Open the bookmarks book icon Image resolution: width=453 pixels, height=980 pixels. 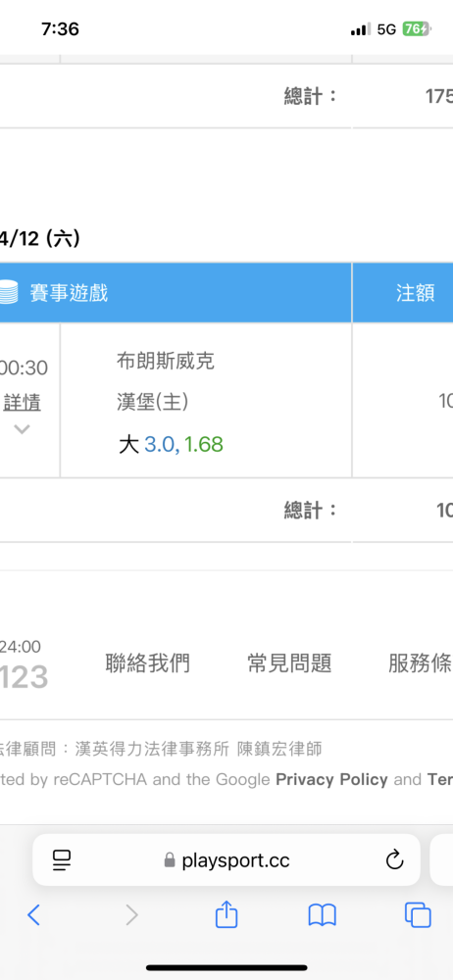(x=323, y=915)
